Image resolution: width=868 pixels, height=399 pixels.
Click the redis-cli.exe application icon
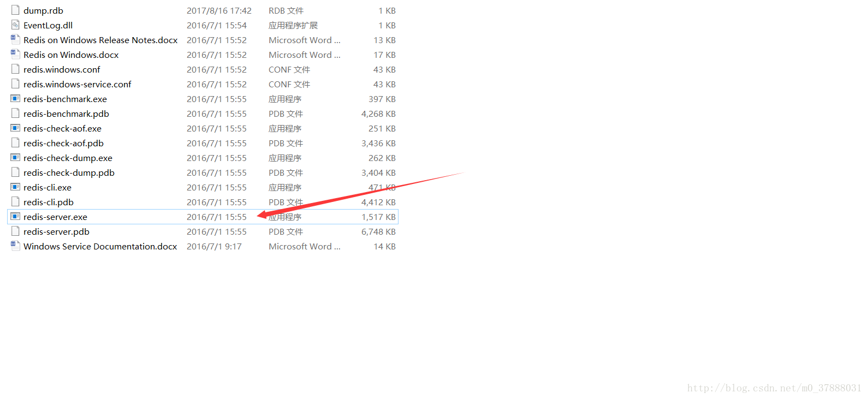(15, 187)
